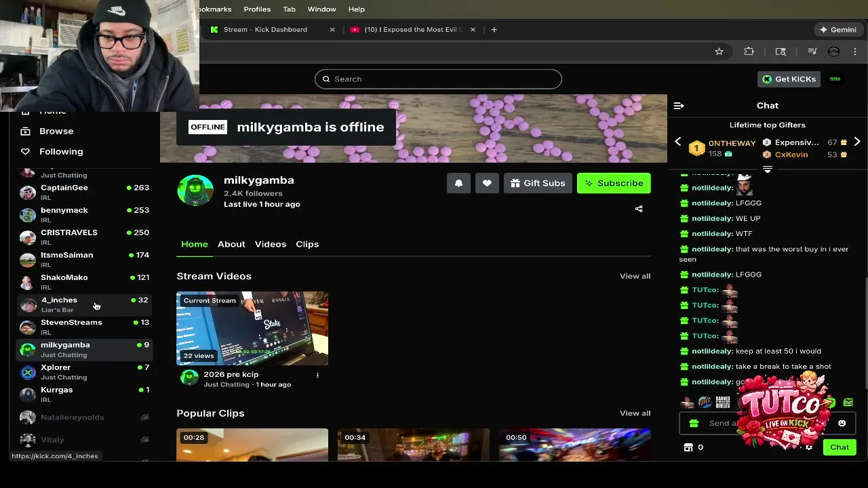
Task: Show next top gifters with right arrow
Action: 857,142
